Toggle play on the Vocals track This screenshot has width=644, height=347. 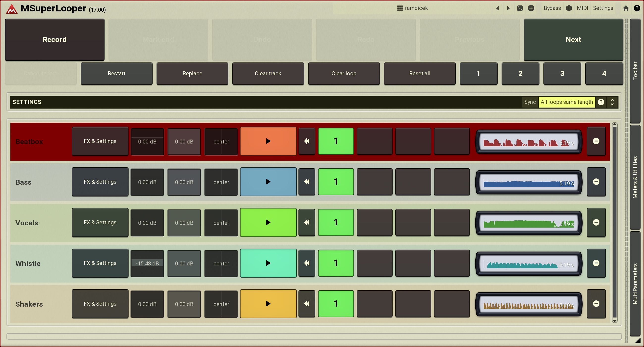click(x=268, y=222)
